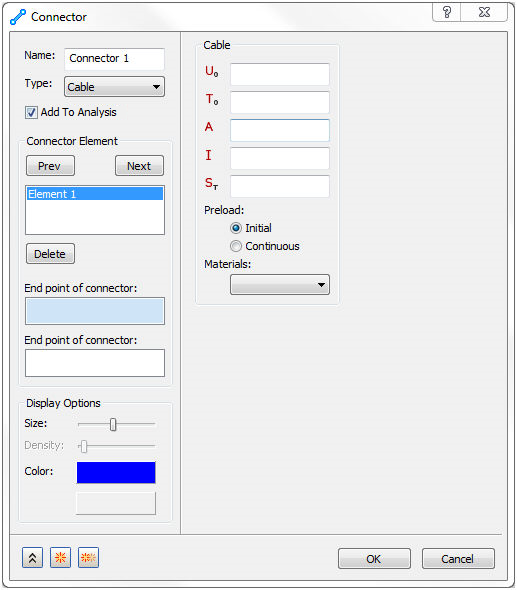This screenshot has width=517, height=590.
Task: Toggle the Add To Analysis checkbox
Action: [x=31, y=113]
